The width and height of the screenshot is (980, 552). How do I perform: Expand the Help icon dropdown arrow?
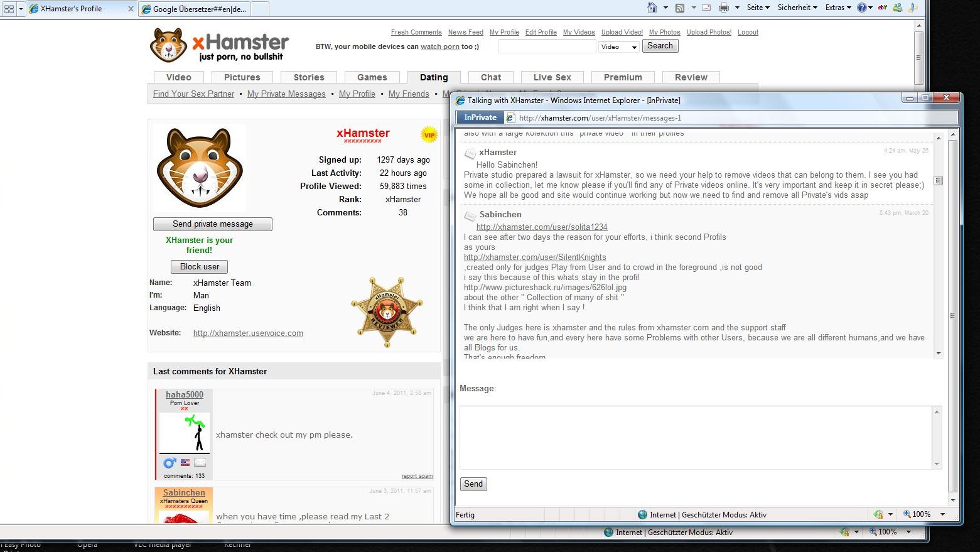coord(870,8)
